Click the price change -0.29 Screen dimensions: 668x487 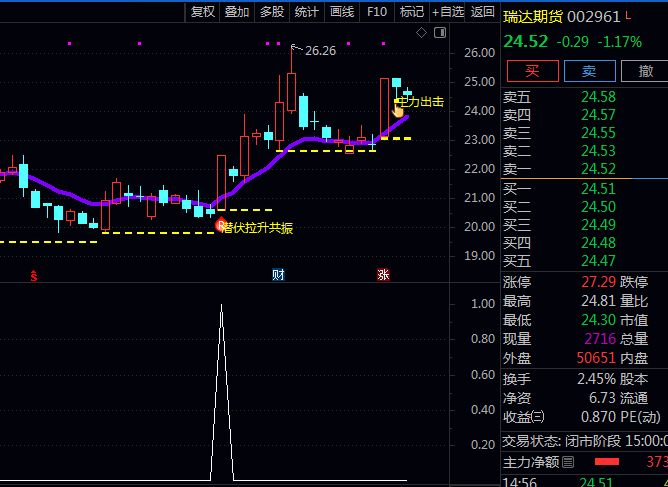(573, 42)
